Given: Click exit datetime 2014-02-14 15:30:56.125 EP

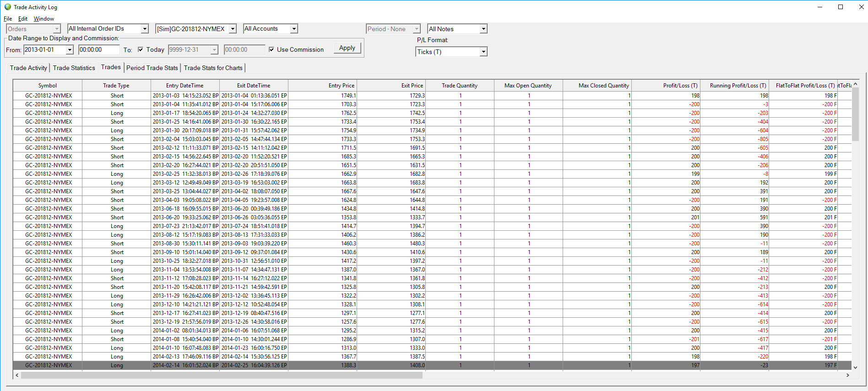Looking at the screenshot, I should point(254,357).
